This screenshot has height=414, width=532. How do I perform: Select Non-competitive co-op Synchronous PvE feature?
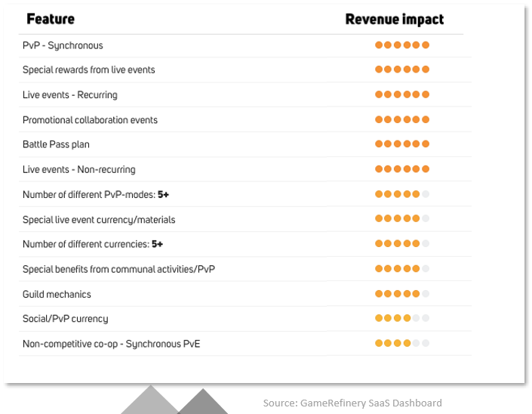coord(111,344)
